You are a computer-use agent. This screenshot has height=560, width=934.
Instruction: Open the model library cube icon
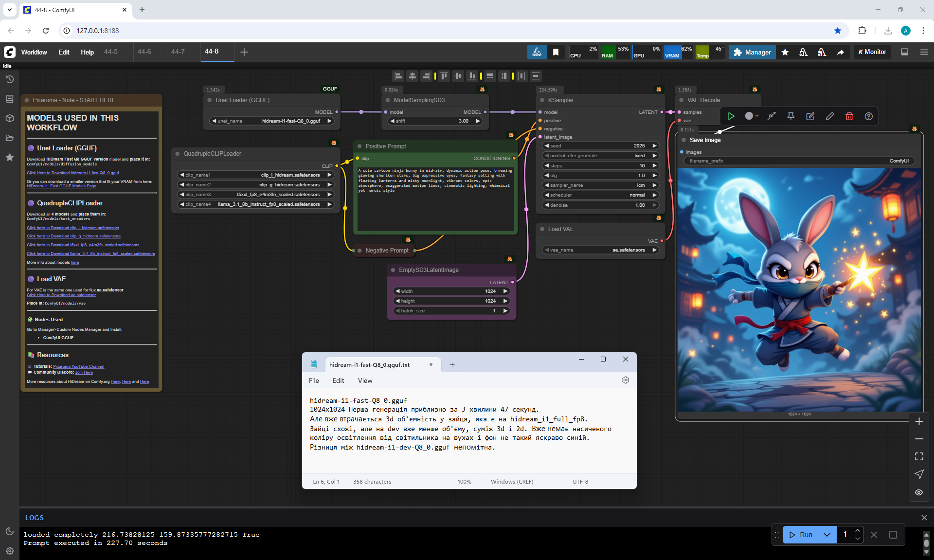[9, 118]
